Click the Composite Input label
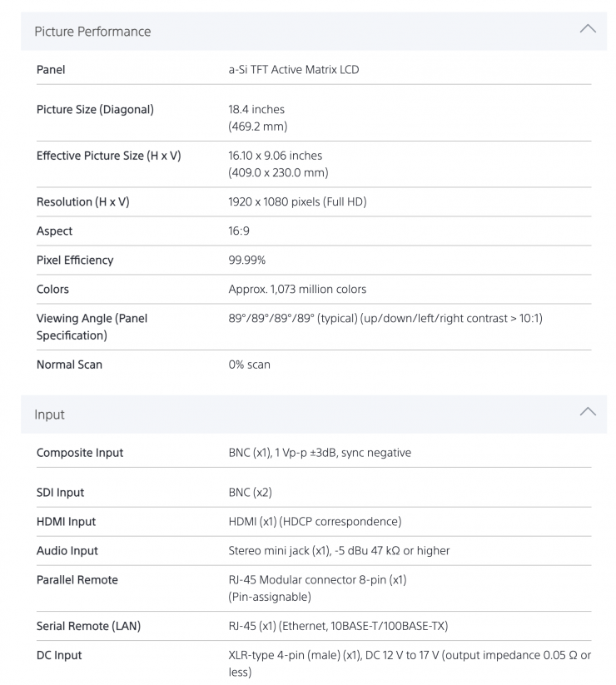Image resolution: width=616 pixels, height=685 pixels. (x=80, y=453)
